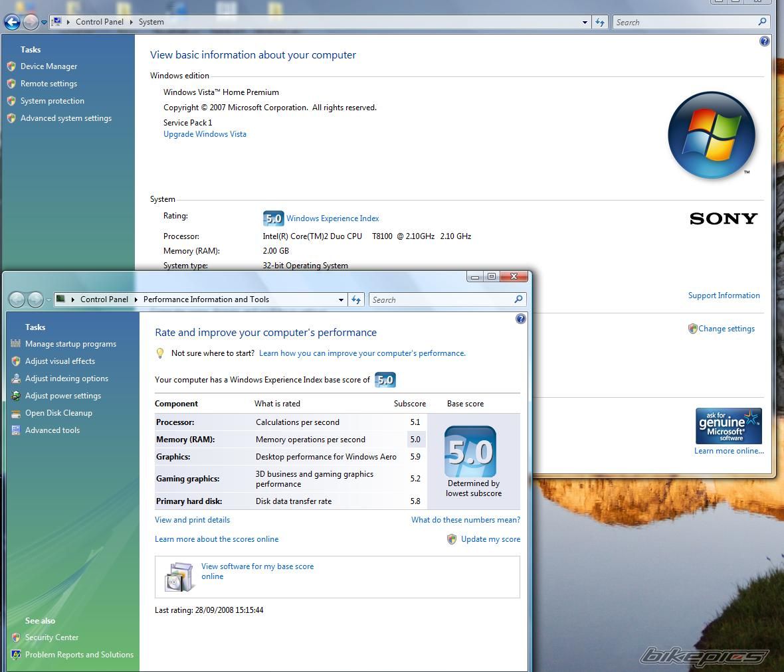Open Device Manager in System window tasks
Viewport: 784px width, 672px height.
tap(49, 66)
